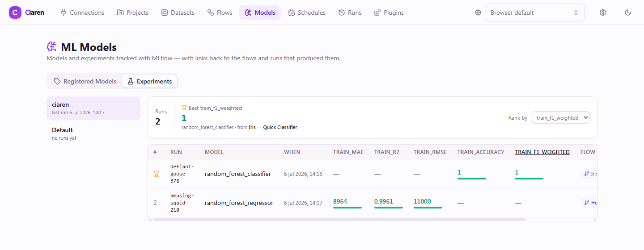Screen dimensions: 644x250
Task: Click the Ciaren logo icon
Action: 15,12
